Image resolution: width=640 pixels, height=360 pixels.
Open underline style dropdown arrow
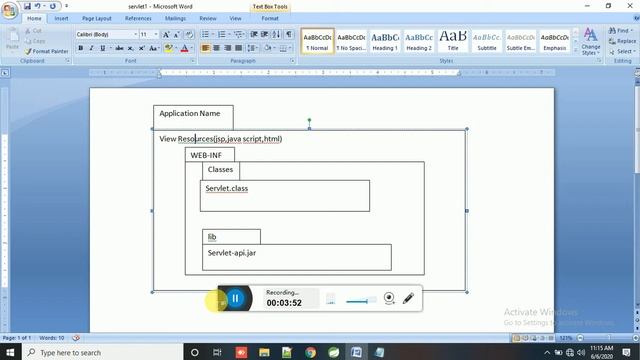pyautogui.click(x=110, y=48)
